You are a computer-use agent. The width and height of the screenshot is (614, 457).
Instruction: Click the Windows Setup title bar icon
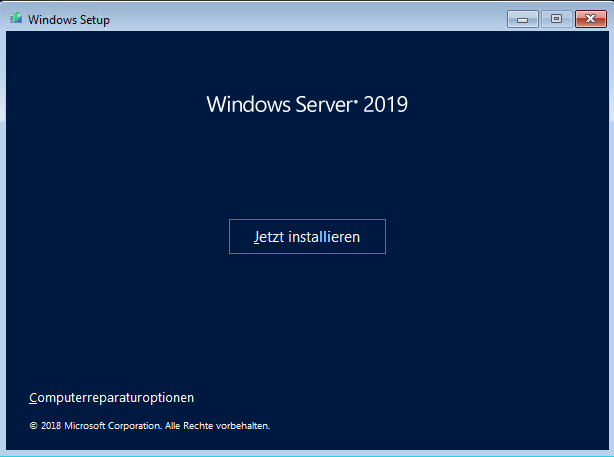[x=16, y=18]
